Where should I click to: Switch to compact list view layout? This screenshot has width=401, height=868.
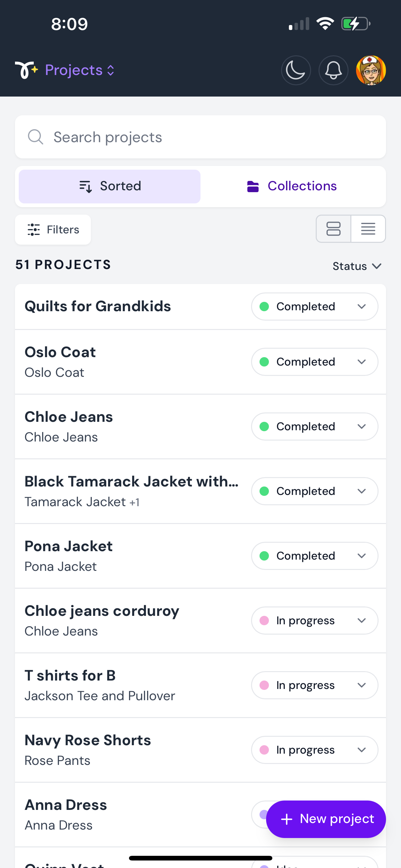[x=368, y=229]
